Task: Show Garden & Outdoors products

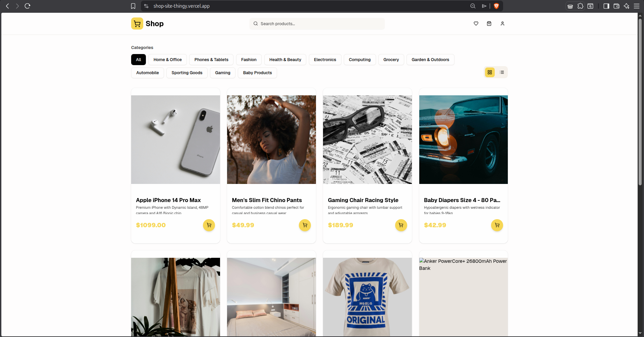Action: click(x=430, y=60)
